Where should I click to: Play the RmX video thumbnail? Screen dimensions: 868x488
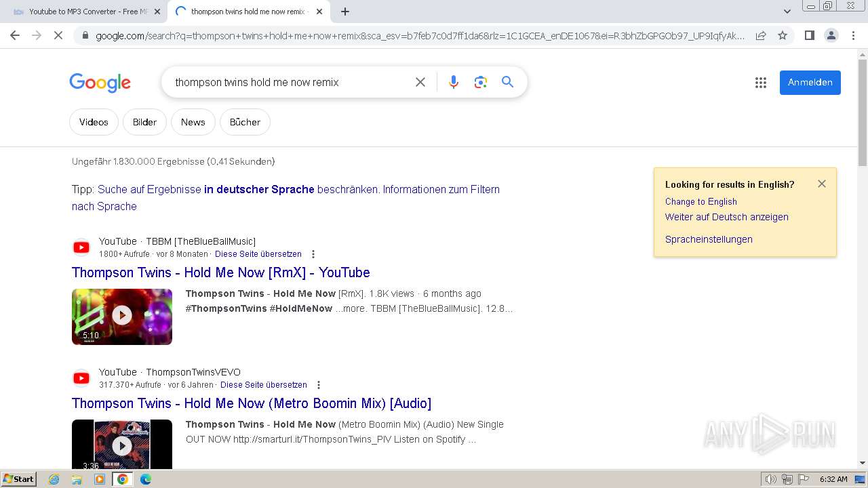122,317
